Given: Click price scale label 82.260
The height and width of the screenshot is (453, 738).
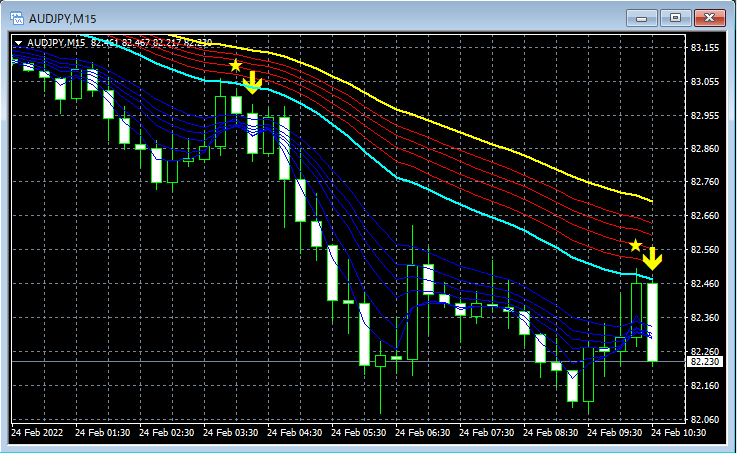Looking at the screenshot, I should (705, 351).
